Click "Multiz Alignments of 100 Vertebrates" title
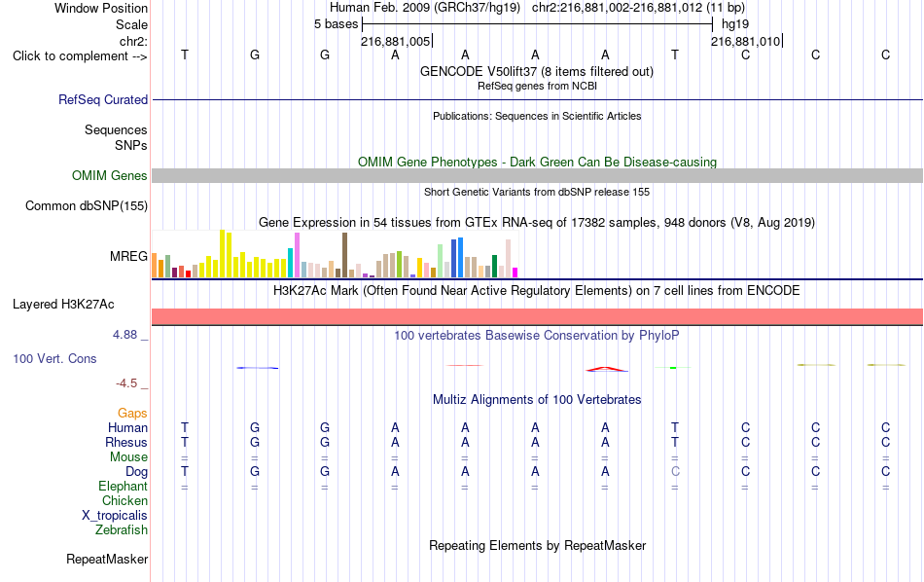924x582 pixels. click(537, 399)
